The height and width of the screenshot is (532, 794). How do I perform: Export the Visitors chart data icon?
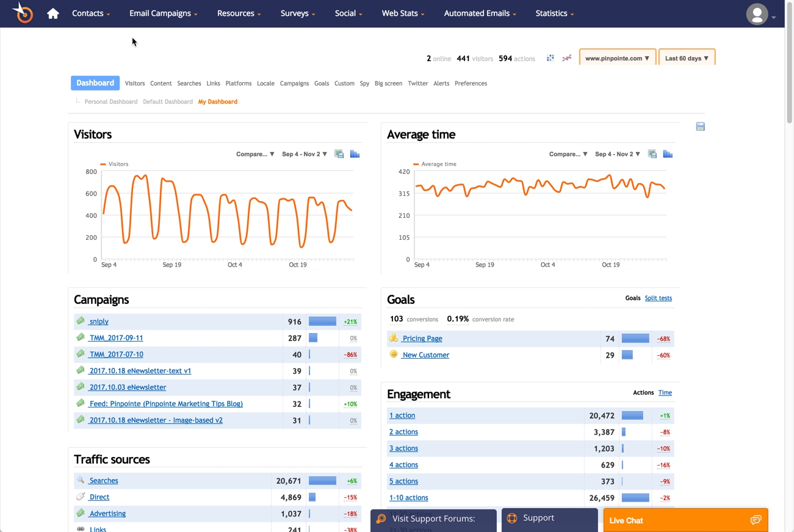[x=339, y=154]
